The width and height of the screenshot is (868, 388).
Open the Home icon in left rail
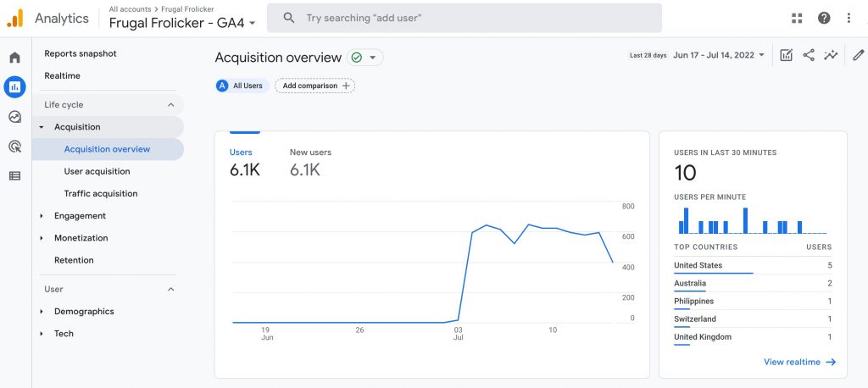point(15,58)
